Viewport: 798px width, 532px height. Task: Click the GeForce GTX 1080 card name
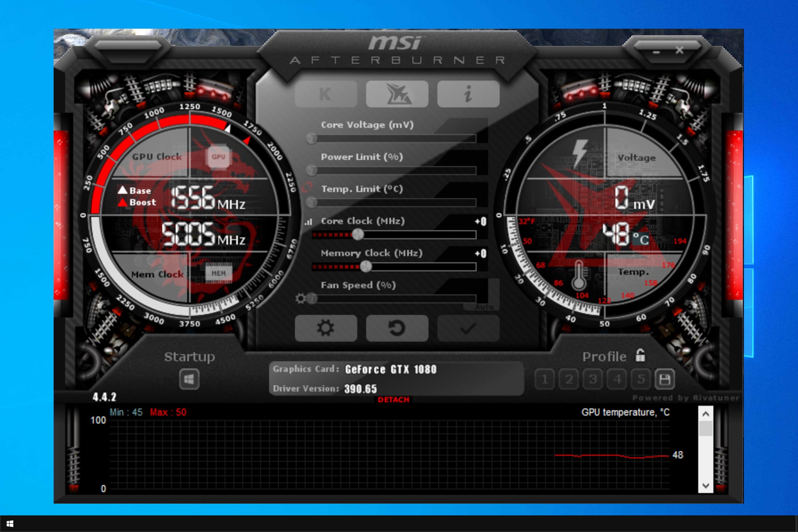coord(391,369)
